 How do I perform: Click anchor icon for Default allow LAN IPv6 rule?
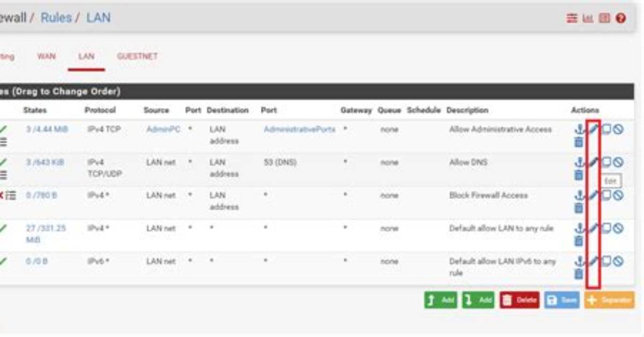579,261
